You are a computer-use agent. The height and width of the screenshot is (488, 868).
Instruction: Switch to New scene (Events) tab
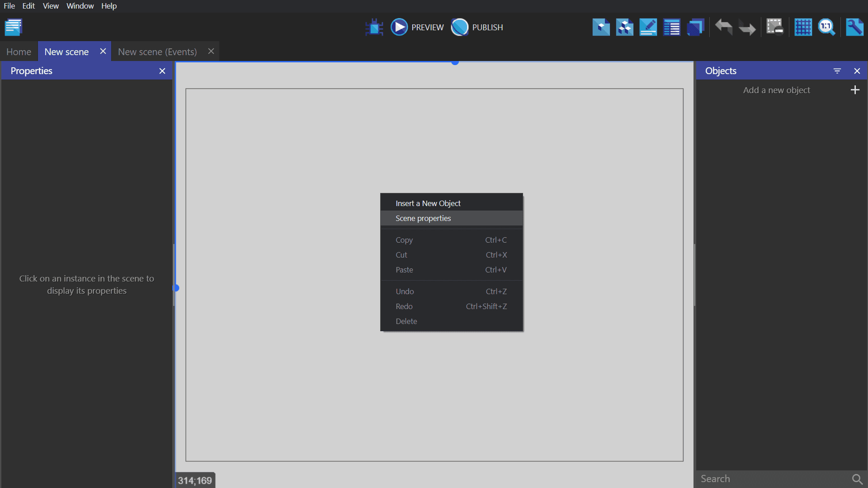point(157,52)
